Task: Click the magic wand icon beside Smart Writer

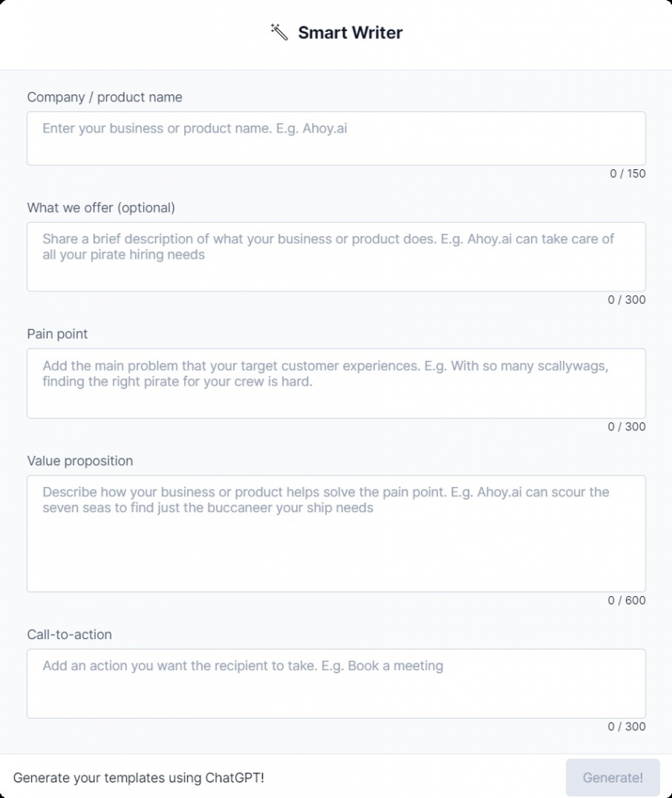Action: [279, 32]
